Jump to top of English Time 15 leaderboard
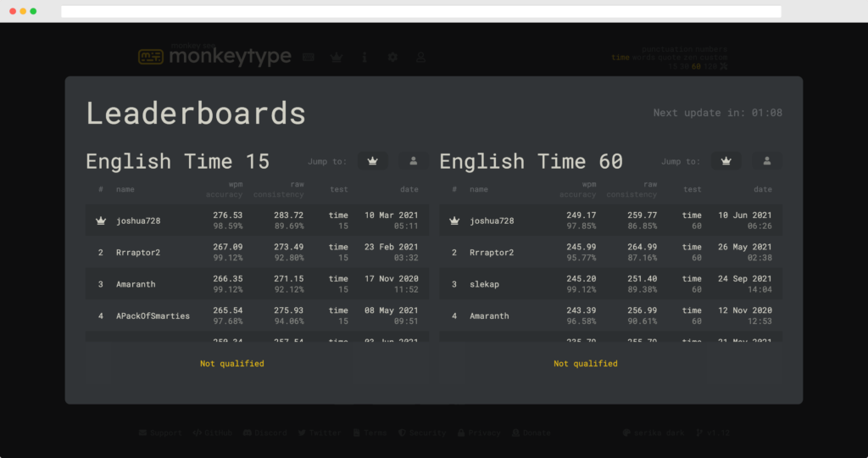This screenshot has width=868, height=458. (373, 161)
